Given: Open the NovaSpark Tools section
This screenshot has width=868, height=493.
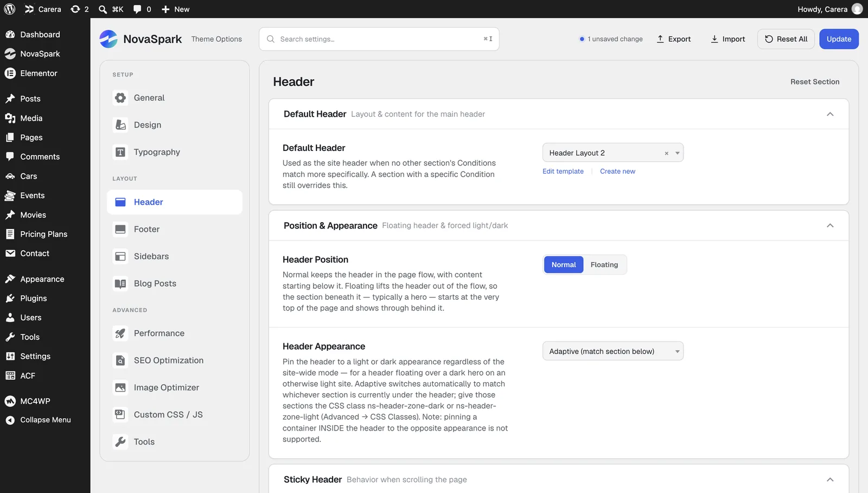Looking at the screenshot, I should tap(175, 442).
